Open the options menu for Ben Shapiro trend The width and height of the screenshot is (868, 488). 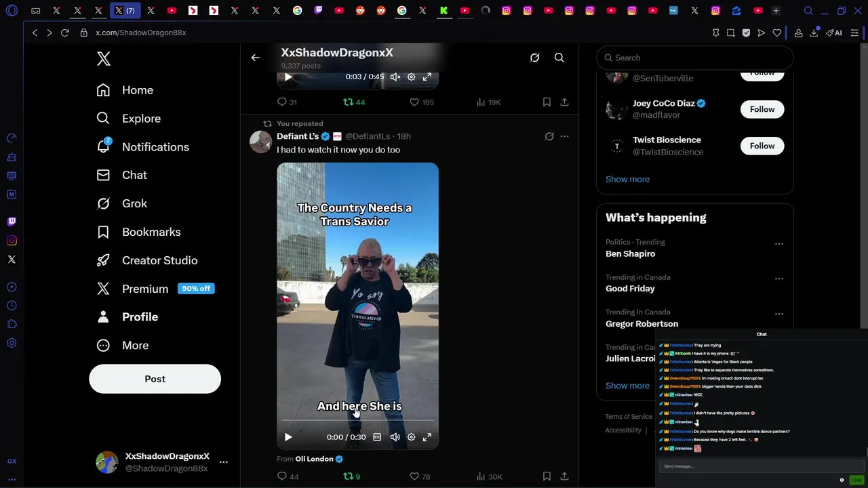pos(779,244)
